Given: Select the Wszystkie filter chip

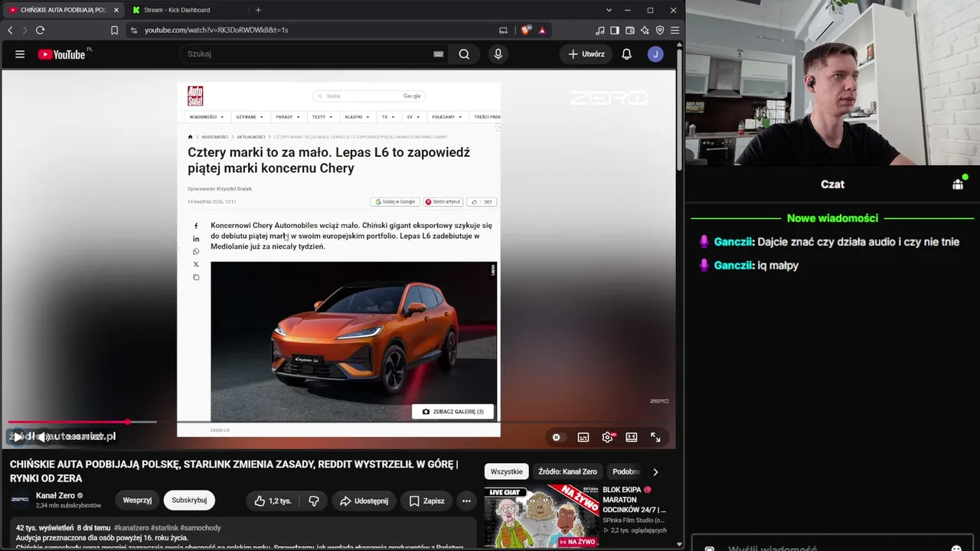Looking at the screenshot, I should (x=507, y=471).
